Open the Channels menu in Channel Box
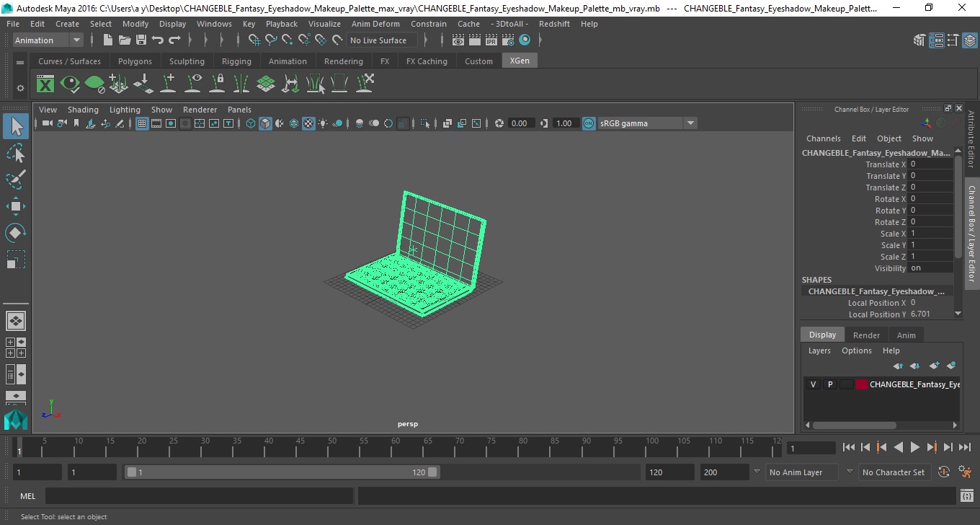Viewport: 980px width, 525px height. (823, 138)
